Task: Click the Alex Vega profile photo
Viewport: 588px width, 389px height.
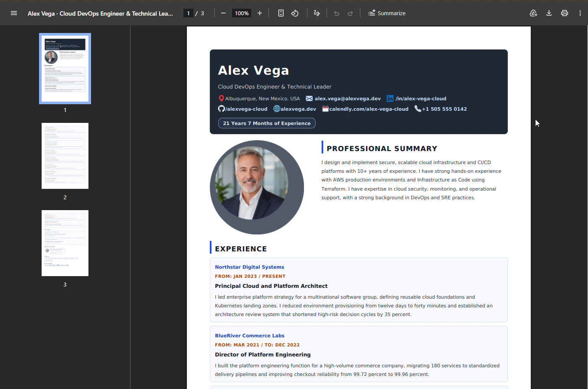Action: pyautogui.click(x=257, y=187)
